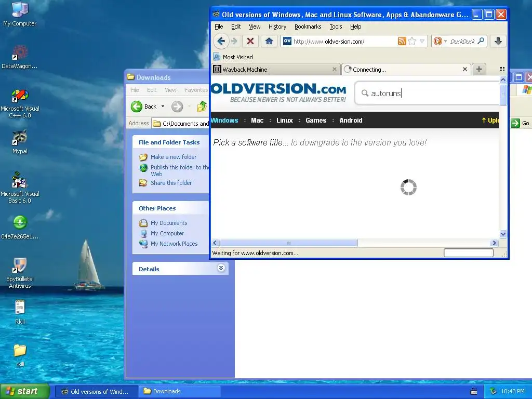Screen dimensions: 532x399
Task: Click the Start button
Action: (24, 391)
